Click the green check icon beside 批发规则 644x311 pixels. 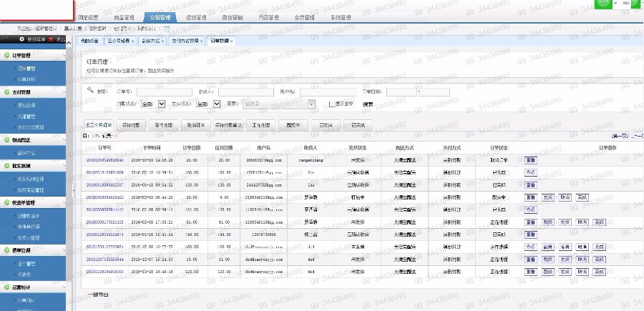click(6, 165)
